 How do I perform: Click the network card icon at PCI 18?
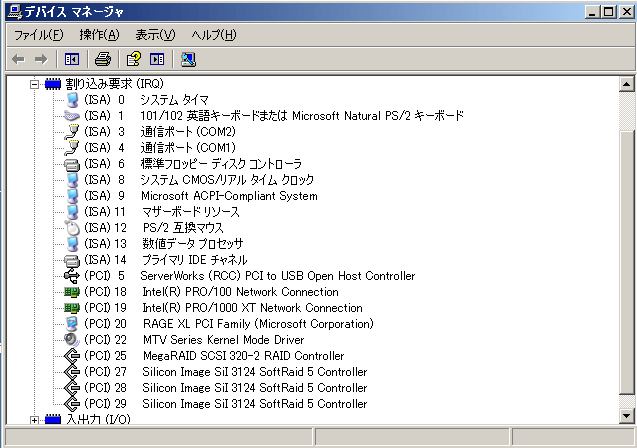(72, 292)
